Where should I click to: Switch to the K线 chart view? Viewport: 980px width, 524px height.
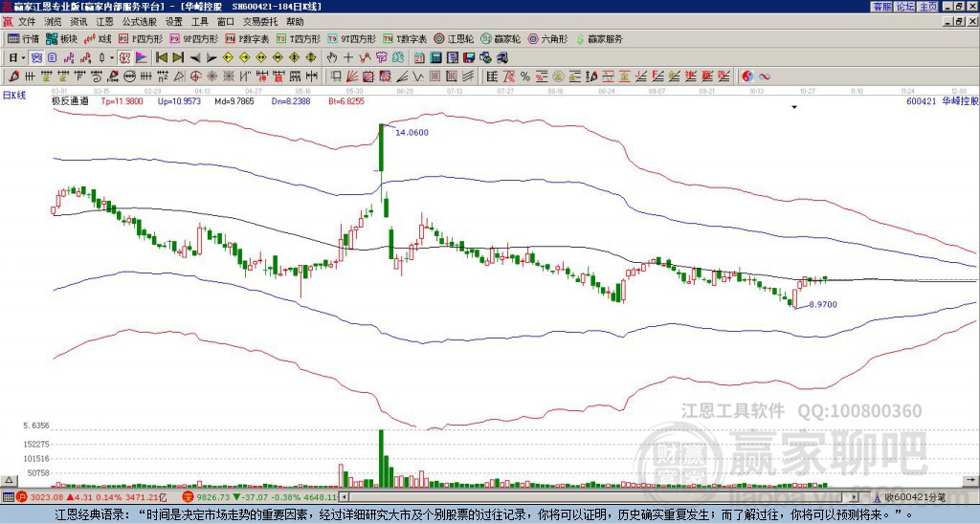[x=99, y=38]
